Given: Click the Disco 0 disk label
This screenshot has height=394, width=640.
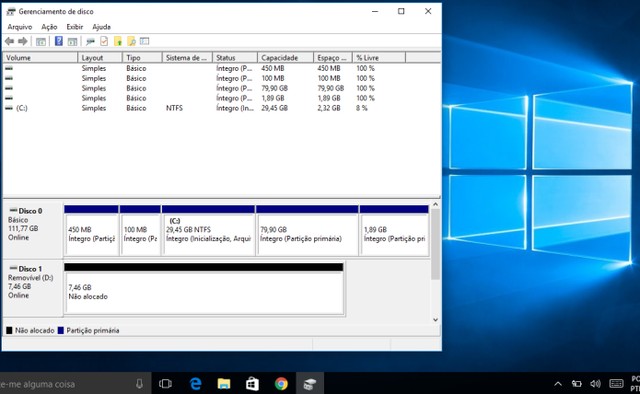Looking at the screenshot, I should coord(33,231).
